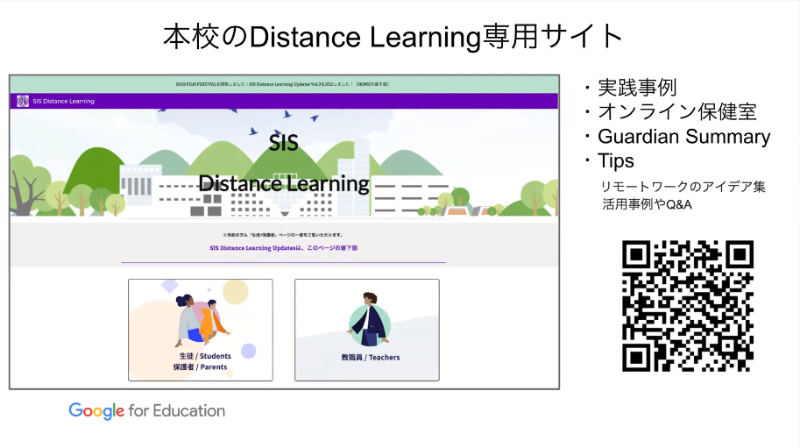Screen dimensions: 800x448
Task: Follow the purple SIS Distance Learning Updates link
Action: click(284, 248)
